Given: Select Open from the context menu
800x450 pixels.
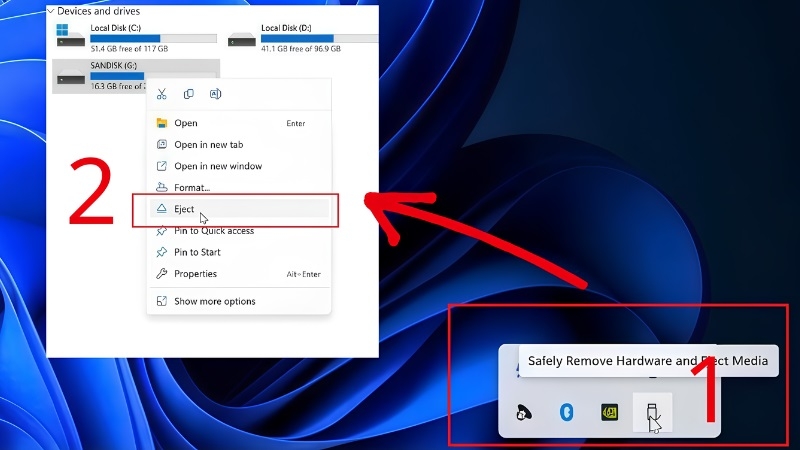Looking at the screenshot, I should pos(239,123).
